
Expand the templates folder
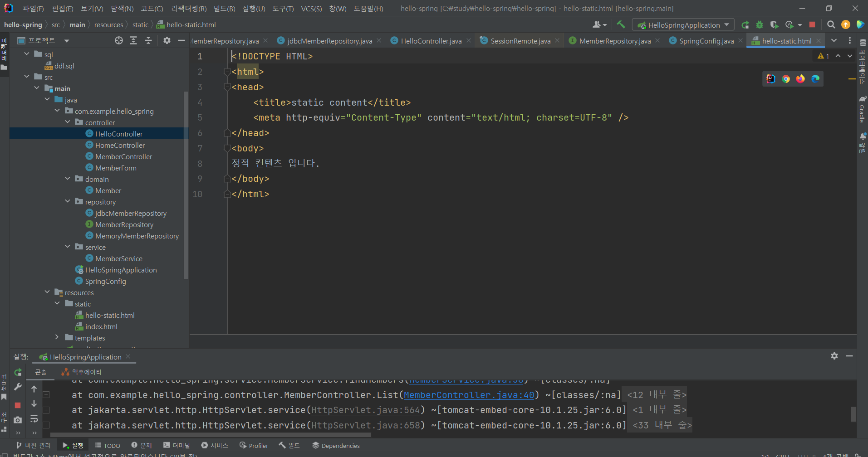57,337
